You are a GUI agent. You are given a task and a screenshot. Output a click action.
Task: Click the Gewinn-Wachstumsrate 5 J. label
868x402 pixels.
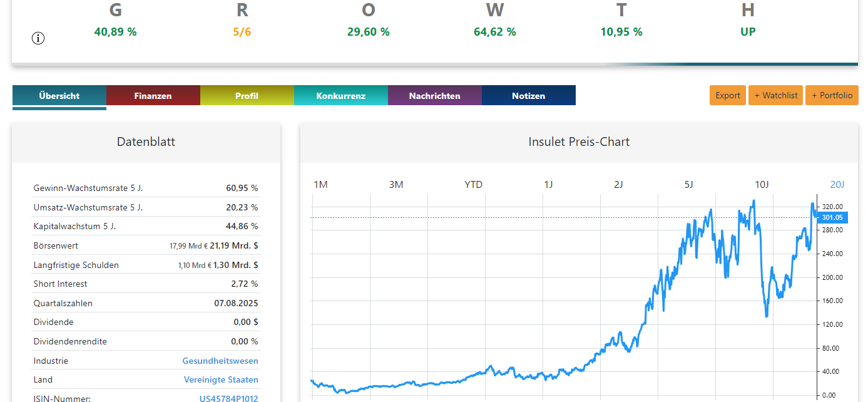coord(88,188)
